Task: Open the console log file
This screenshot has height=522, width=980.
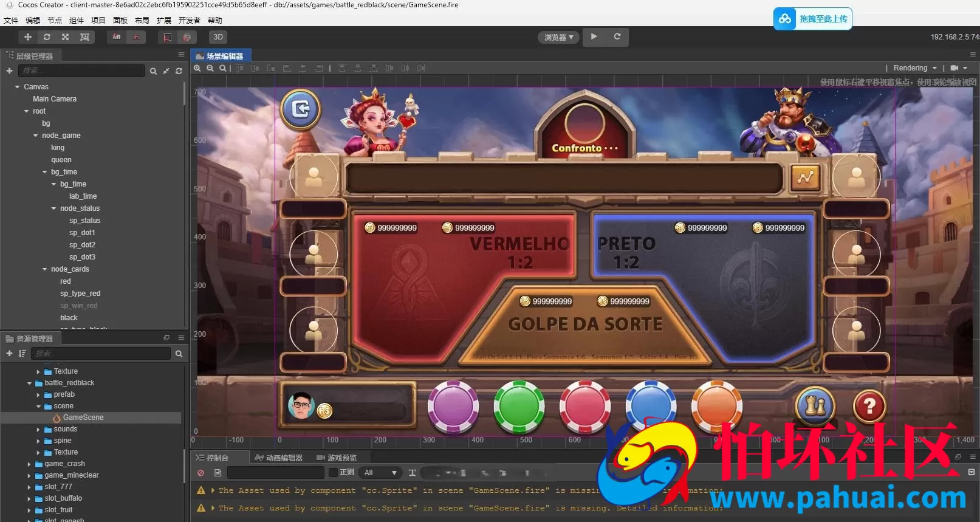Action: (218, 473)
